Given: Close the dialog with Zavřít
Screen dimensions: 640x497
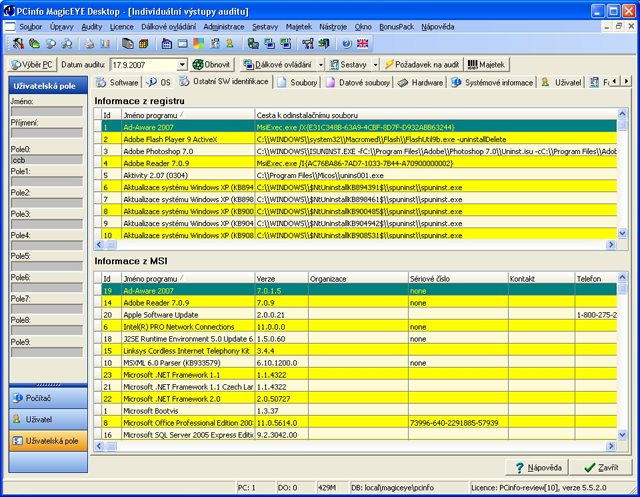Looking at the screenshot, I should pyautogui.click(x=601, y=468).
